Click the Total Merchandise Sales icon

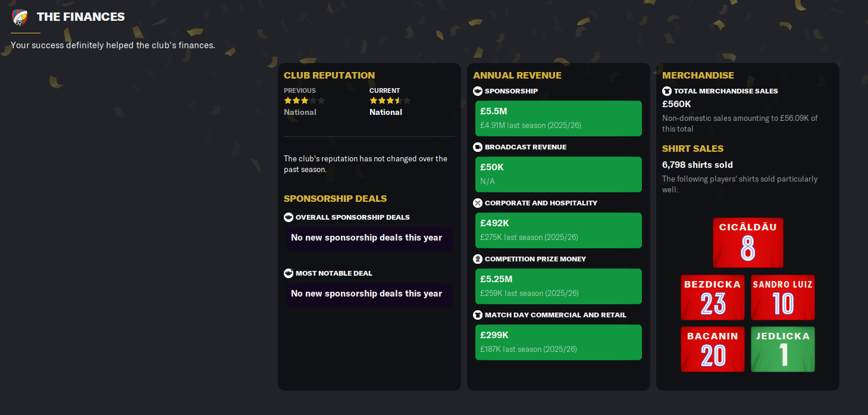click(x=667, y=91)
